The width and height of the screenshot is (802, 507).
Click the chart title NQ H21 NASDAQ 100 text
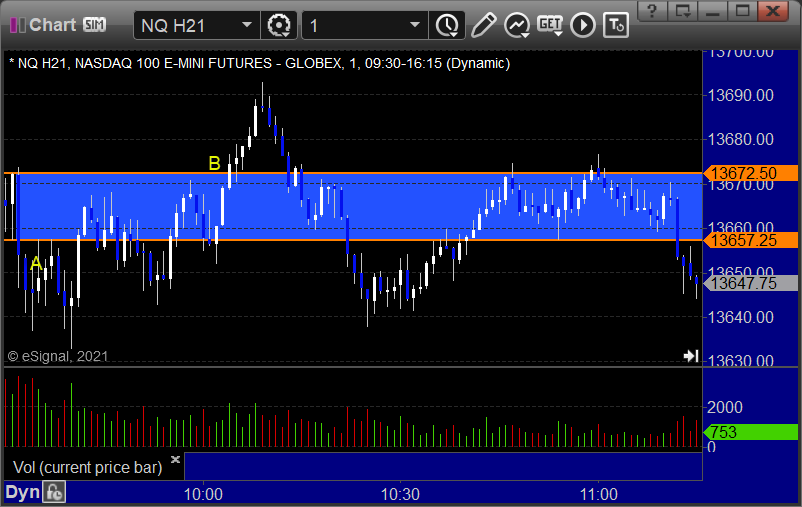tap(259, 63)
